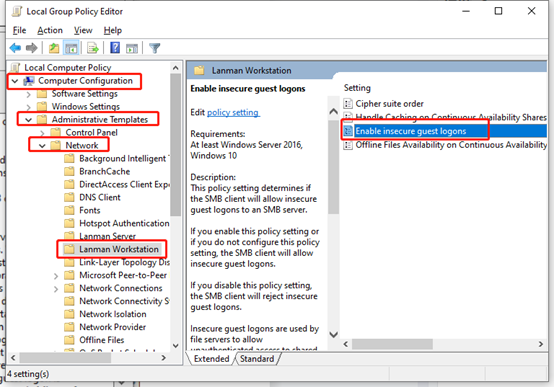Select Handle Caching on Continuous Availability Shares
Viewport: 554px width, 387px height.
tap(451, 117)
